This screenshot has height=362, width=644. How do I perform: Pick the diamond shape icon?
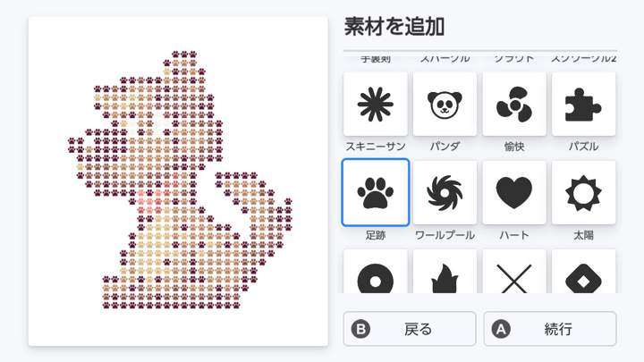[x=583, y=272]
